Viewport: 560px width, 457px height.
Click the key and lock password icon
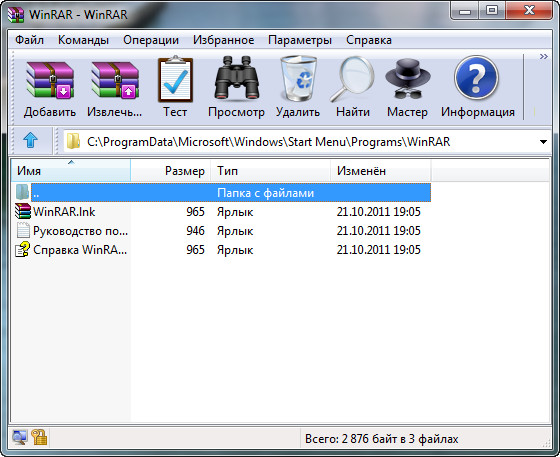point(39,437)
